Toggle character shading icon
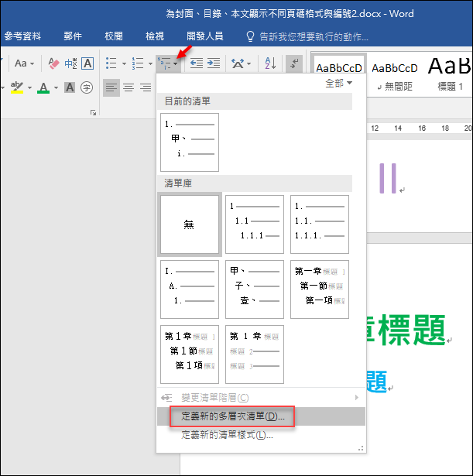473x476 pixels. 70,87
